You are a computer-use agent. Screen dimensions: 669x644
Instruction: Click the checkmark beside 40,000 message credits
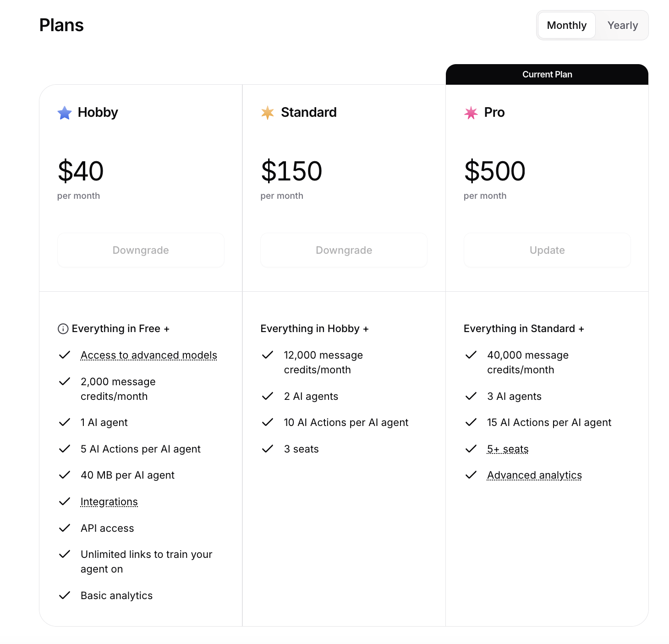[x=471, y=355]
